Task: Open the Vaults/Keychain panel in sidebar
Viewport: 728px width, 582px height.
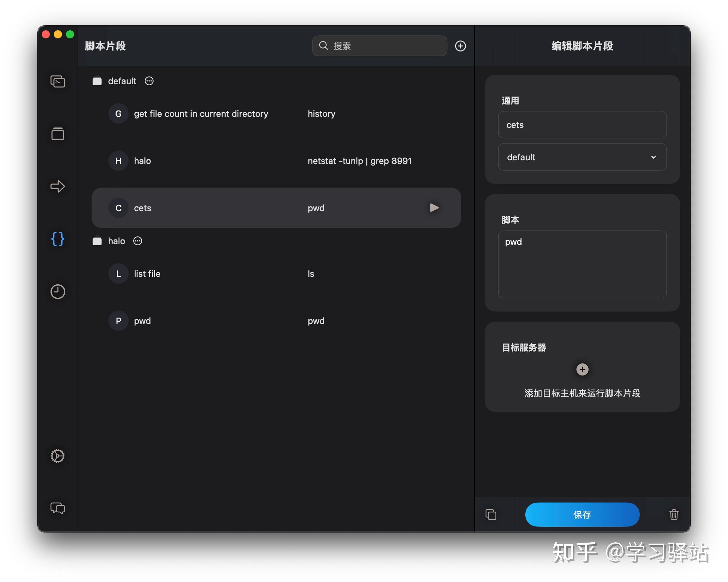Action: [58, 134]
